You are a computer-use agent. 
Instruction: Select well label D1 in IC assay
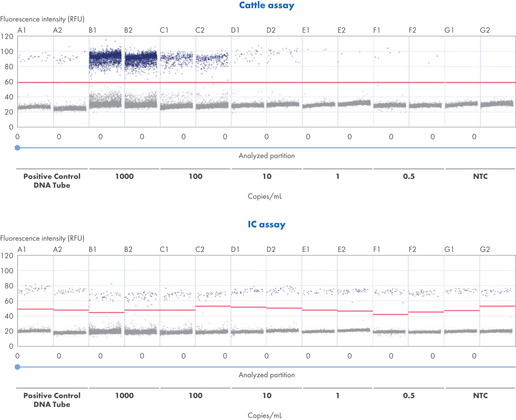coord(235,249)
